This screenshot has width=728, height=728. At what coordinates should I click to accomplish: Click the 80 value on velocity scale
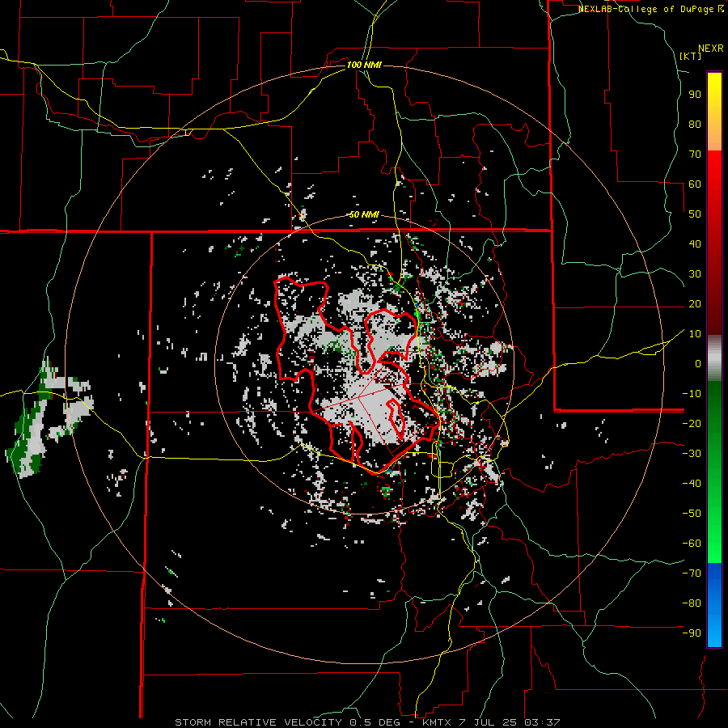click(x=695, y=125)
